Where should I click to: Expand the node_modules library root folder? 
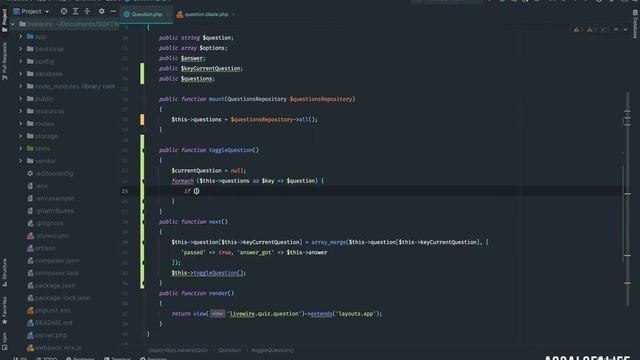[x=21, y=87]
